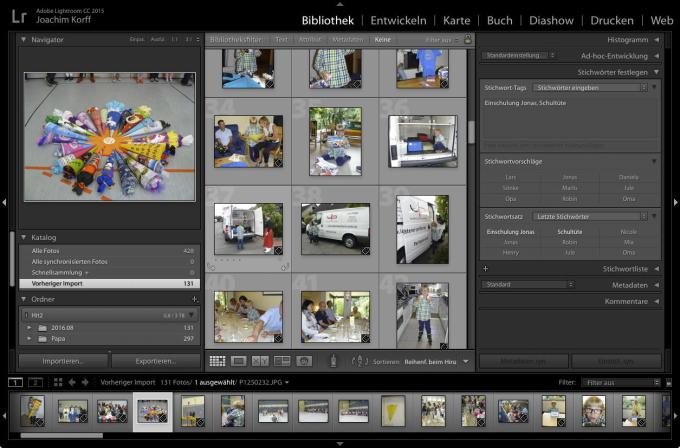The width and height of the screenshot is (680, 448).
Task: Open survey view from toolbar
Action: pos(282,361)
